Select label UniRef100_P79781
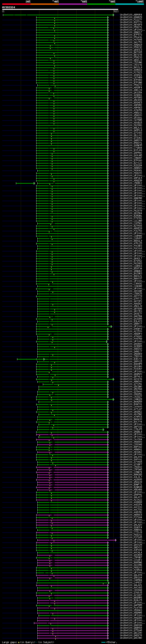This screenshot has height=644, width=146. (131, 218)
